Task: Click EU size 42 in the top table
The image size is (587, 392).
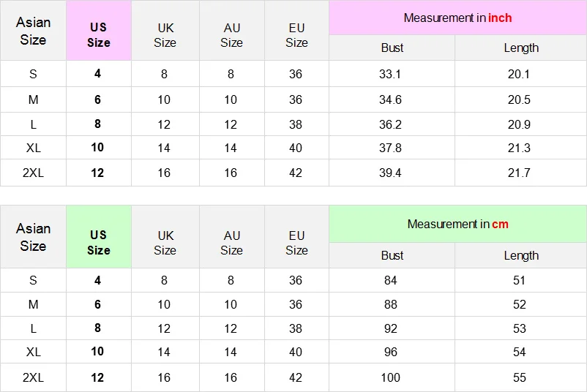Action: click(x=296, y=173)
